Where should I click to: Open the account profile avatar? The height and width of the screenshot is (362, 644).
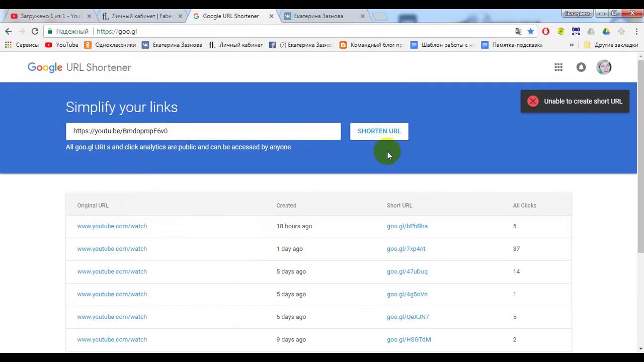(x=604, y=67)
